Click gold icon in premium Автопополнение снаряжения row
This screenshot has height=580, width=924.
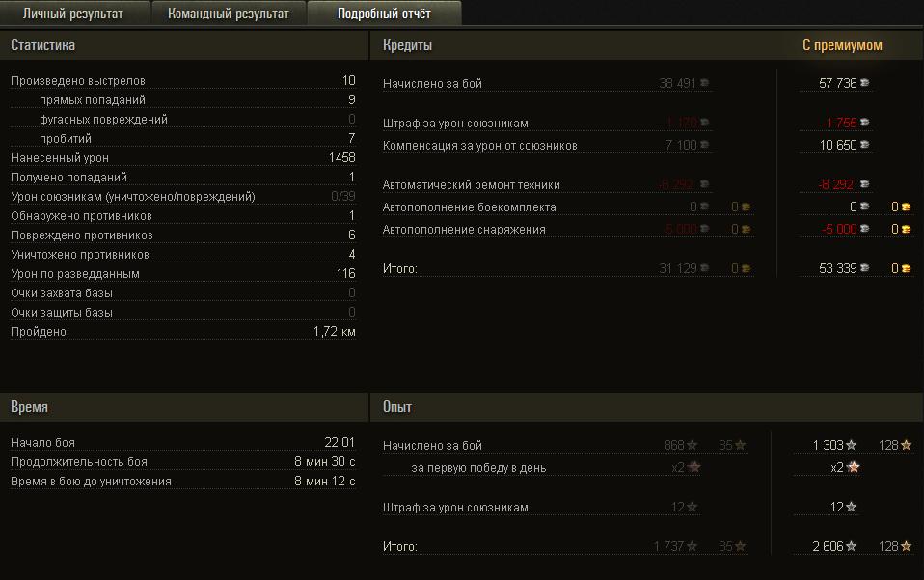[x=906, y=229]
